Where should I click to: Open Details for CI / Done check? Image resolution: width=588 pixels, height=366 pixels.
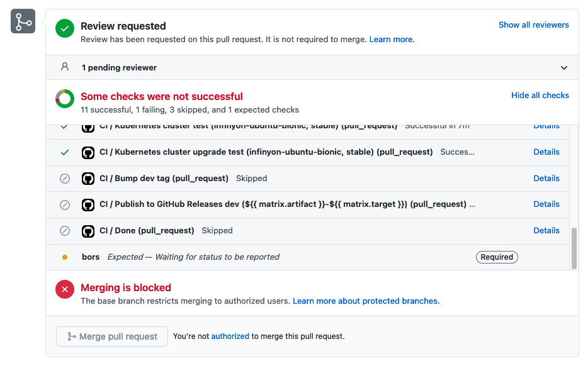[546, 230]
